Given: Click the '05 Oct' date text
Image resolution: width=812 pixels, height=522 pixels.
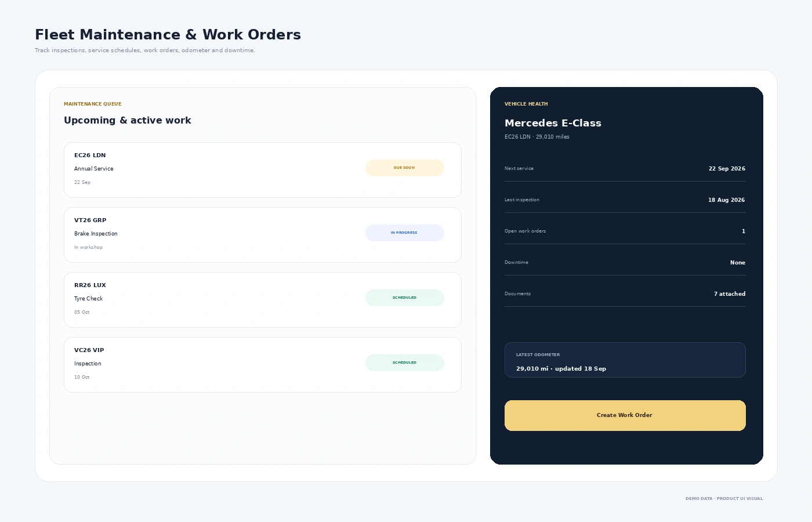Looking at the screenshot, I should tap(82, 312).
